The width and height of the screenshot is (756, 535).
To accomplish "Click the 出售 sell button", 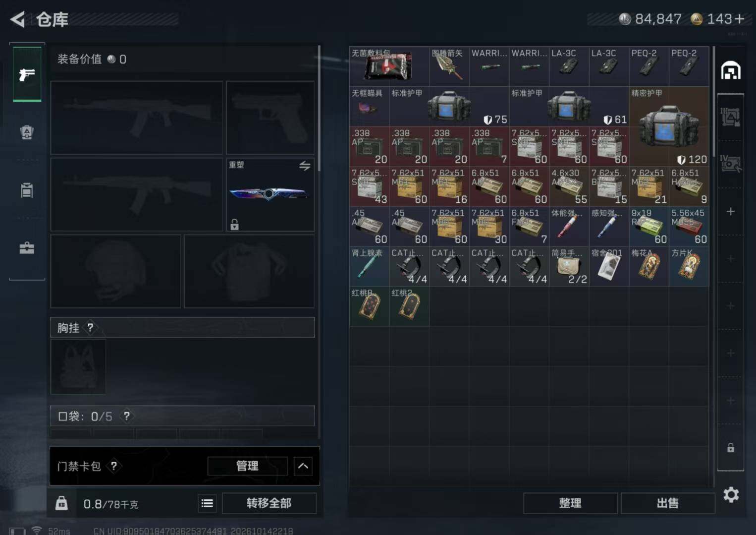I will click(x=667, y=503).
